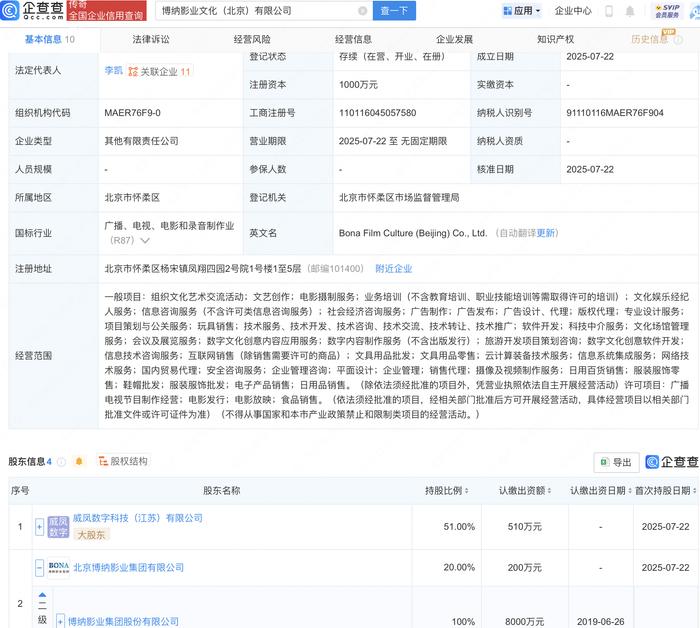The image size is (700, 628).
Task: Switch to the 经营信息 tab
Action: pyautogui.click(x=354, y=39)
